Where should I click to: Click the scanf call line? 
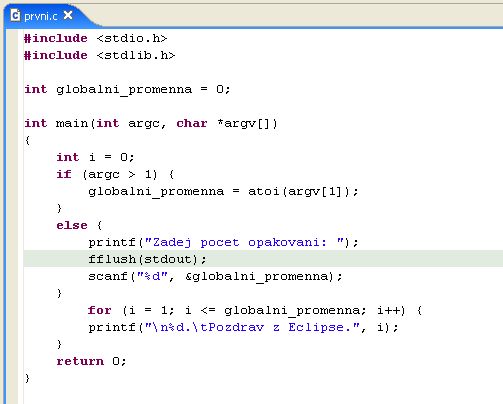tap(215, 276)
